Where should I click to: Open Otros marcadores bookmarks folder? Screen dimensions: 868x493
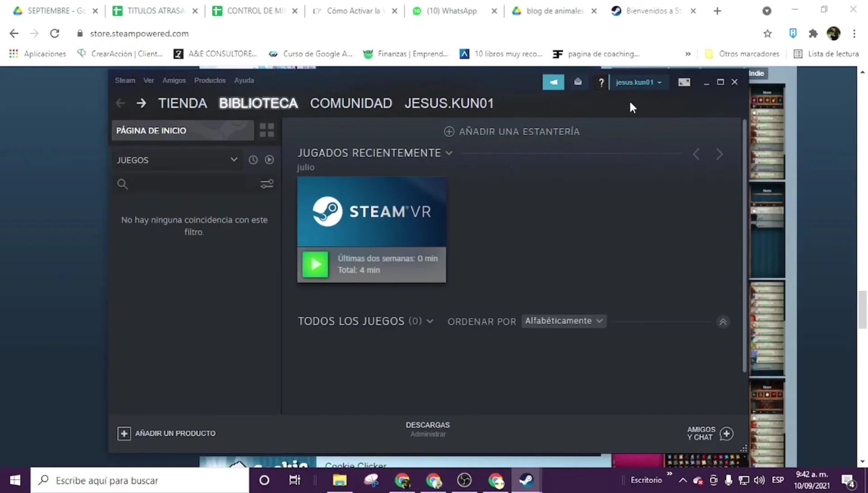click(742, 54)
